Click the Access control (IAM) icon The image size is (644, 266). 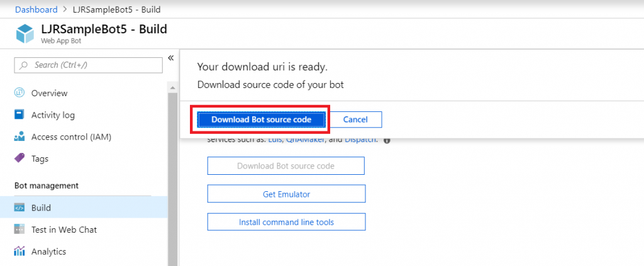(x=19, y=136)
